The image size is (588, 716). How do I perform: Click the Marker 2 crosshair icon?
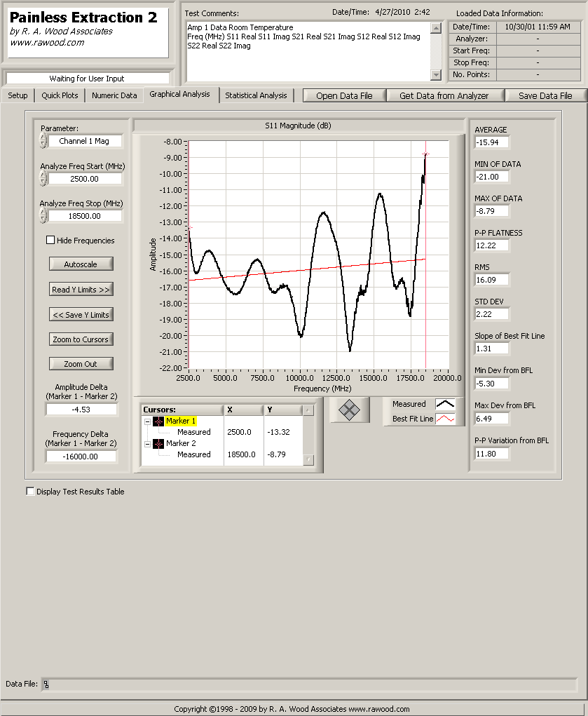click(x=158, y=443)
